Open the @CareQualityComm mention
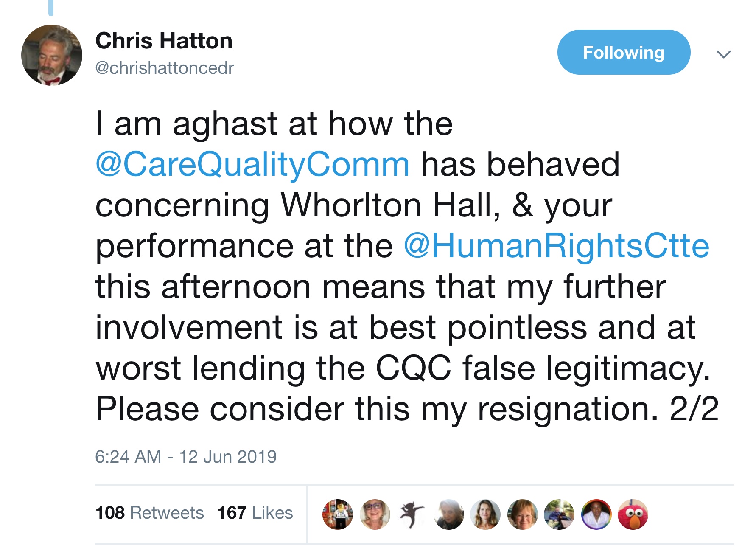Viewport: 756px width, 551px height. pos(253,165)
